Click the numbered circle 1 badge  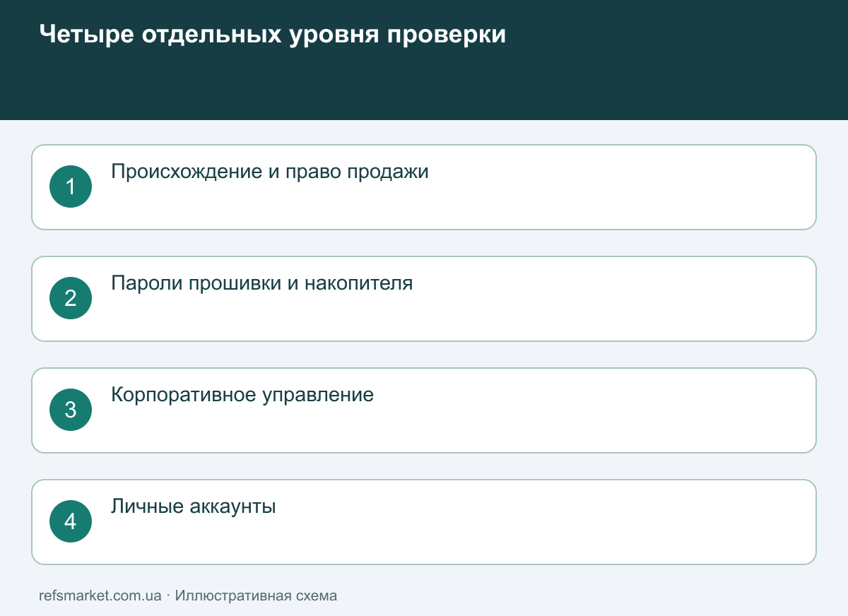tap(71, 186)
